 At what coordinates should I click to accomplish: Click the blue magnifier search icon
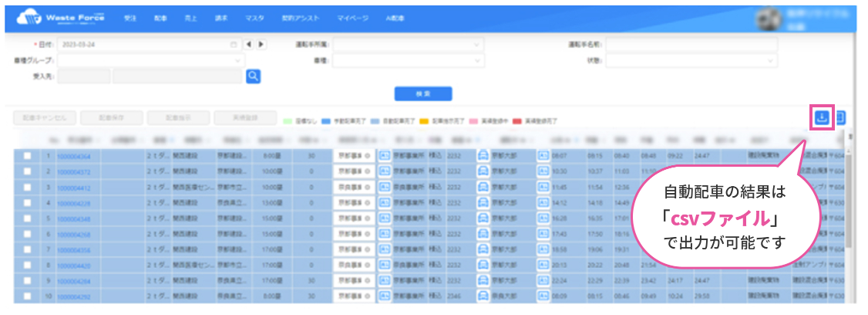coord(253,76)
